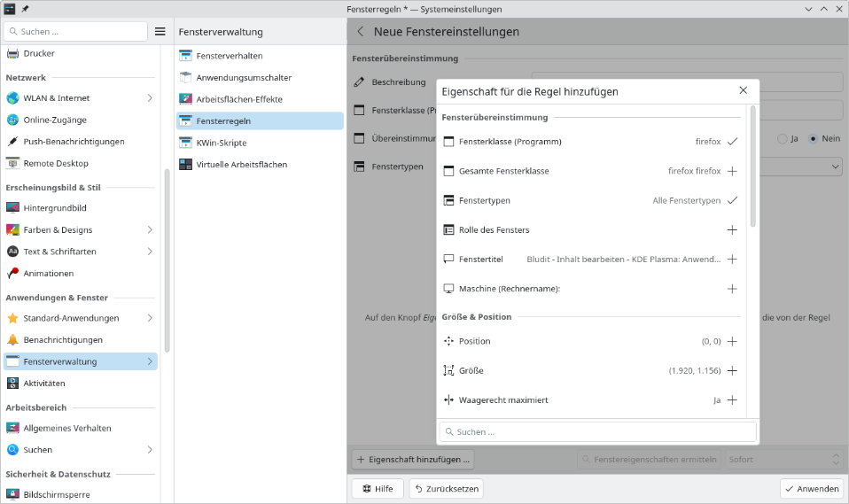This screenshot has height=504, width=849.
Task: Select the Ja radio button
Action: coord(782,139)
